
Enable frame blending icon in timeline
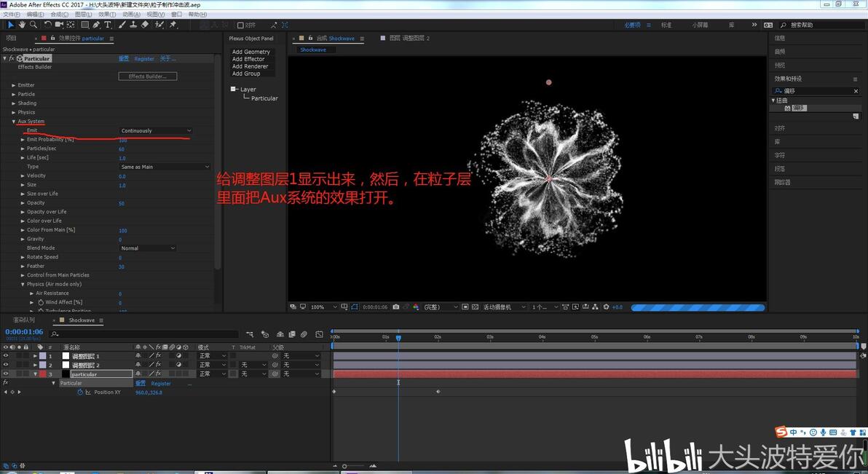point(292,334)
